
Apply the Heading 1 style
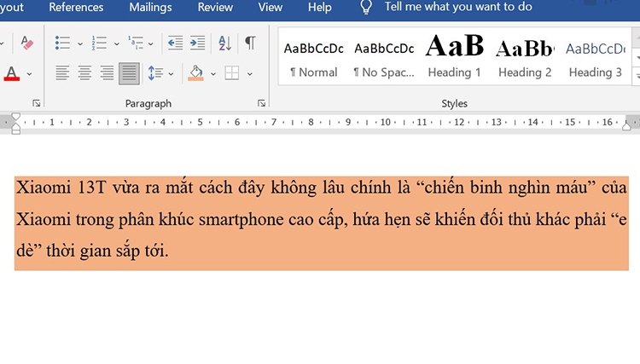coord(454,57)
